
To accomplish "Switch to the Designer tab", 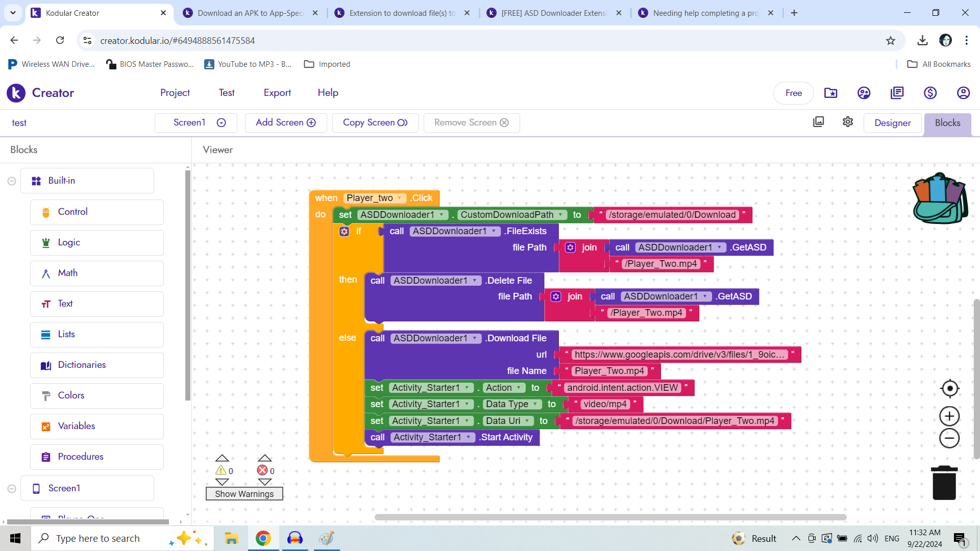I will [892, 123].
